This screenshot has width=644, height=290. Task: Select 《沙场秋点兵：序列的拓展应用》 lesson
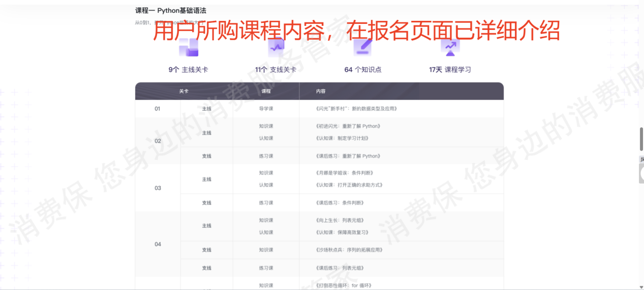tap(349, 250)
